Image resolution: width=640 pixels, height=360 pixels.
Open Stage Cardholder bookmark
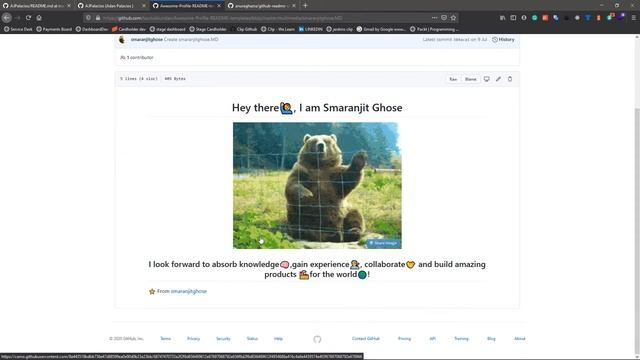click(208, 29)
